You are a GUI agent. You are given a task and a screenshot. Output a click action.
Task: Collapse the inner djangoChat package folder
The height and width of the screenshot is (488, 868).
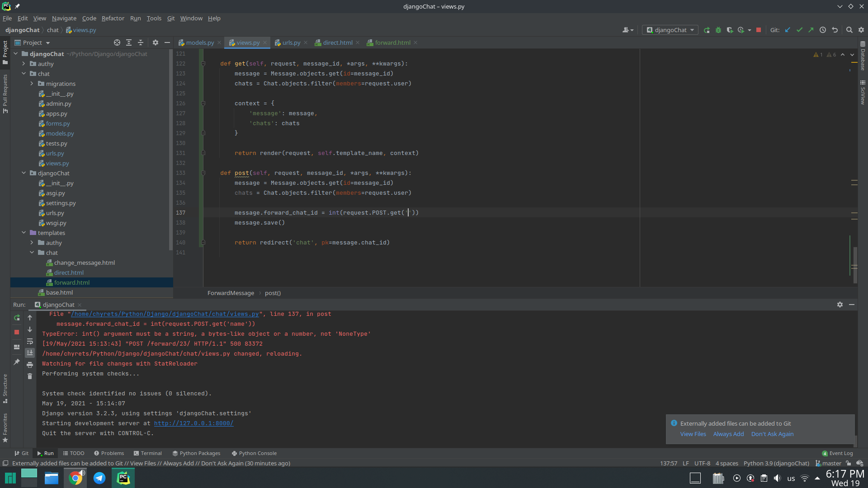pos(24,173)
